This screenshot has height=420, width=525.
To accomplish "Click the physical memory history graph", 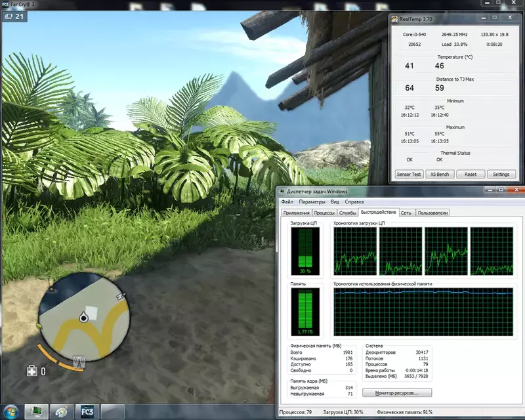I will (423, 312).
